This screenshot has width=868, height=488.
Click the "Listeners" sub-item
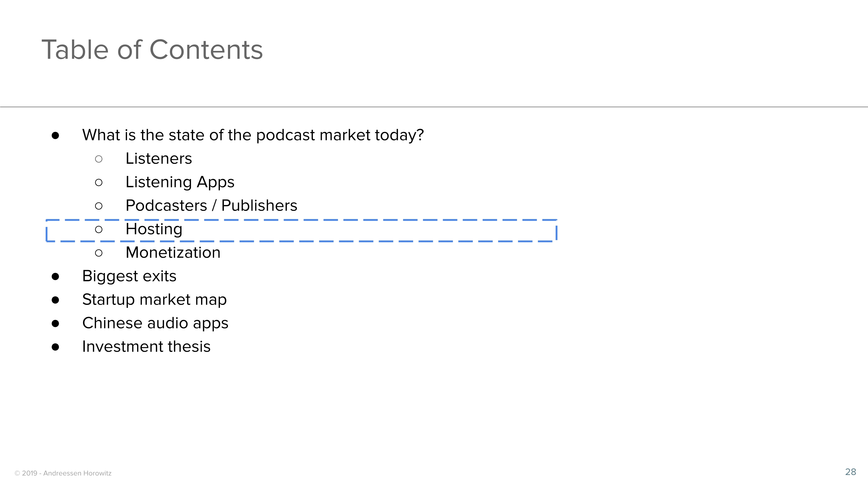click(158, 159)
